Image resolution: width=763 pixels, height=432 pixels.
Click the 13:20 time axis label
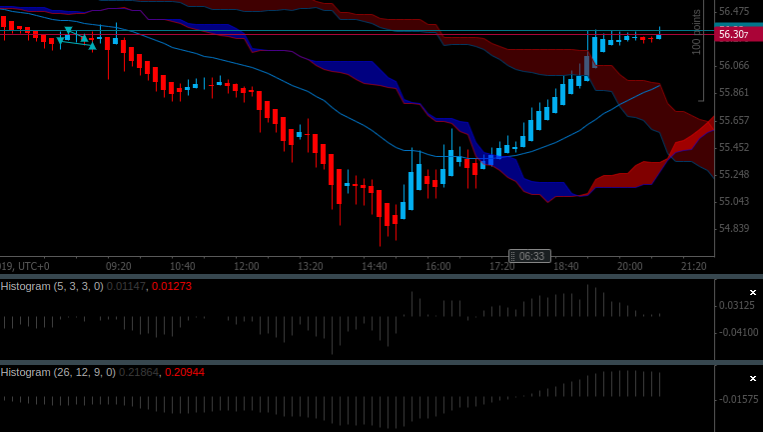(310, 266)
